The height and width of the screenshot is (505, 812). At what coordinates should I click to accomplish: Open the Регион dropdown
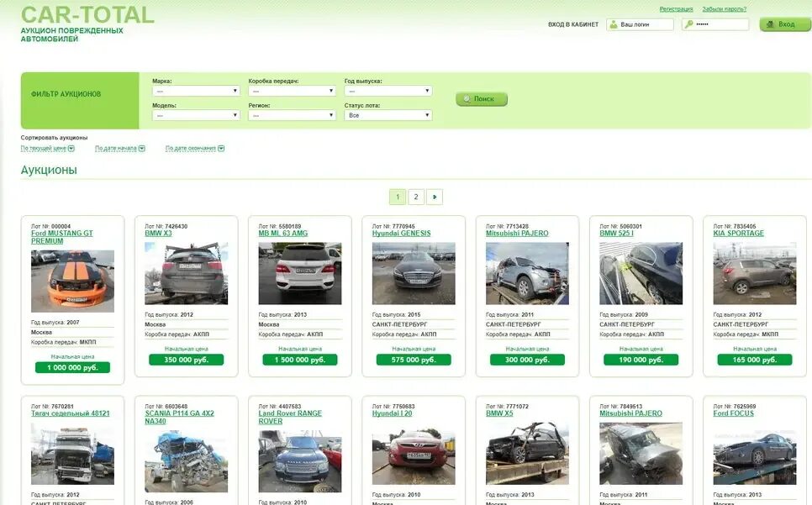click(292, 115)
